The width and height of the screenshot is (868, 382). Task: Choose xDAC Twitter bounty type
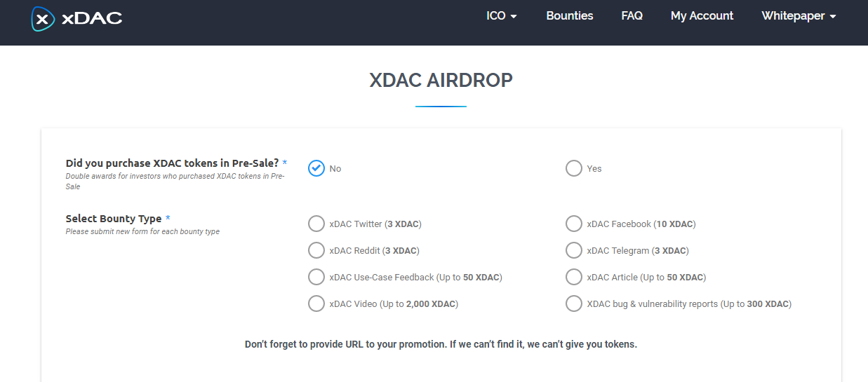(316, 224)
